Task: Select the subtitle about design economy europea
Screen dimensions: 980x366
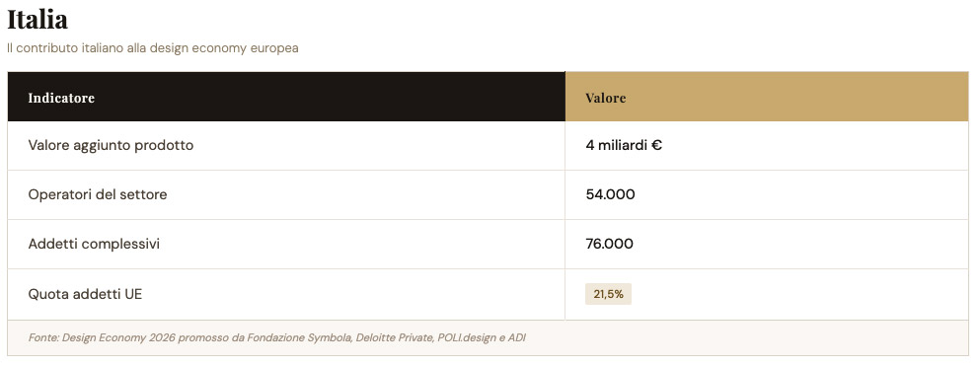Action: tap(153, 48)
